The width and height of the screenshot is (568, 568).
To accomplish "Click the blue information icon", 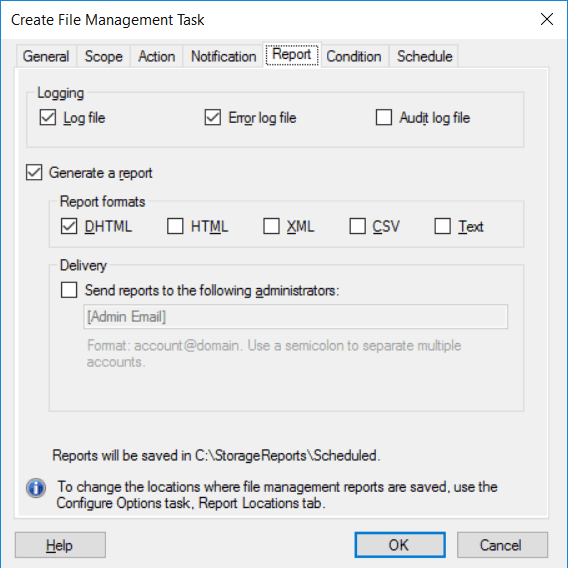I will coord(36,488).
